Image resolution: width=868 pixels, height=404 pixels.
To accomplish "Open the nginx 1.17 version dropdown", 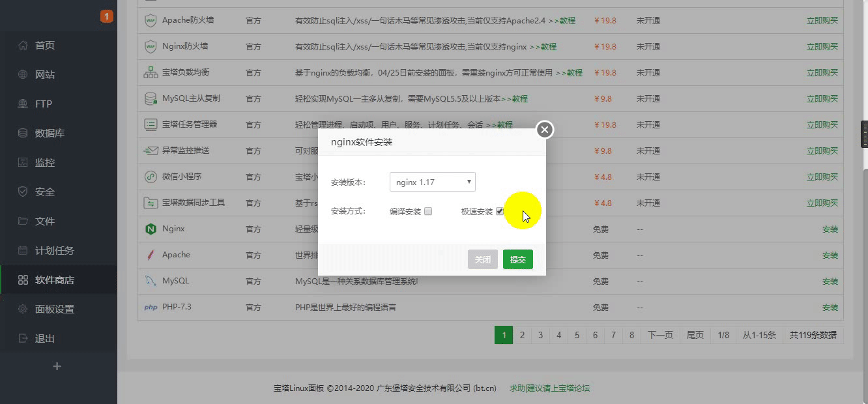I will click(x=433, y=182).
